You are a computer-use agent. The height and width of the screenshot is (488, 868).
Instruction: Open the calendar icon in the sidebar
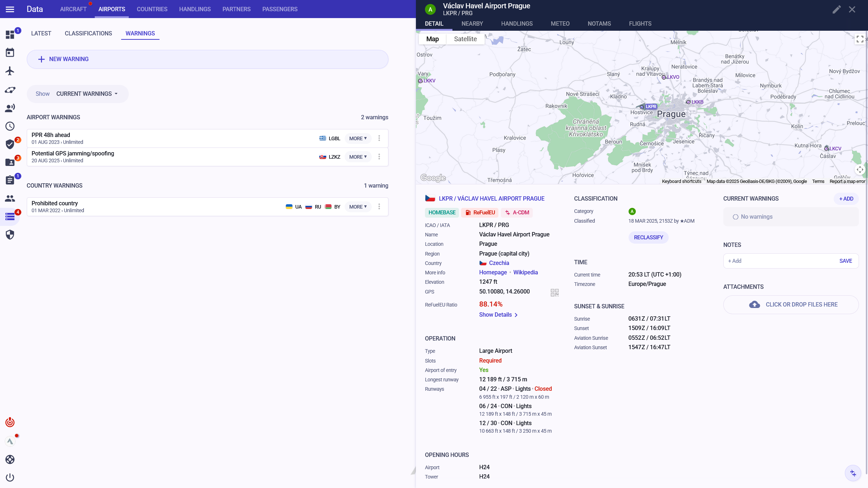point(10,53)
